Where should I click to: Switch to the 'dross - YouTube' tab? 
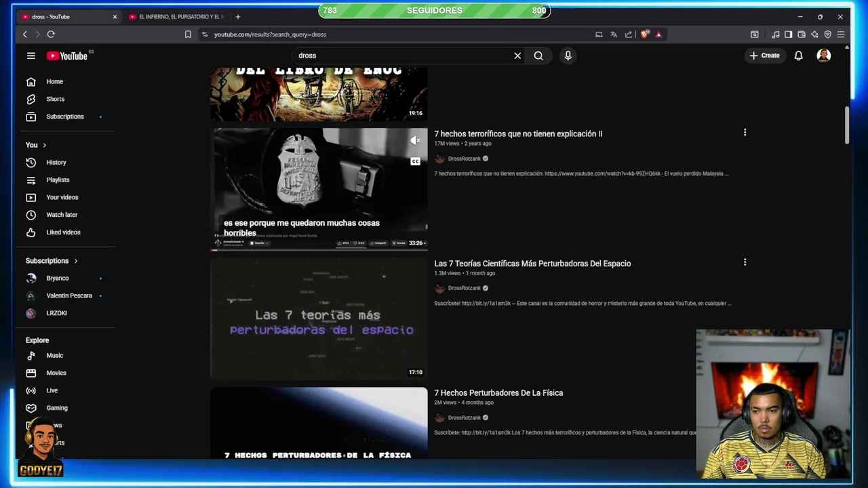(x=68, y=16)
